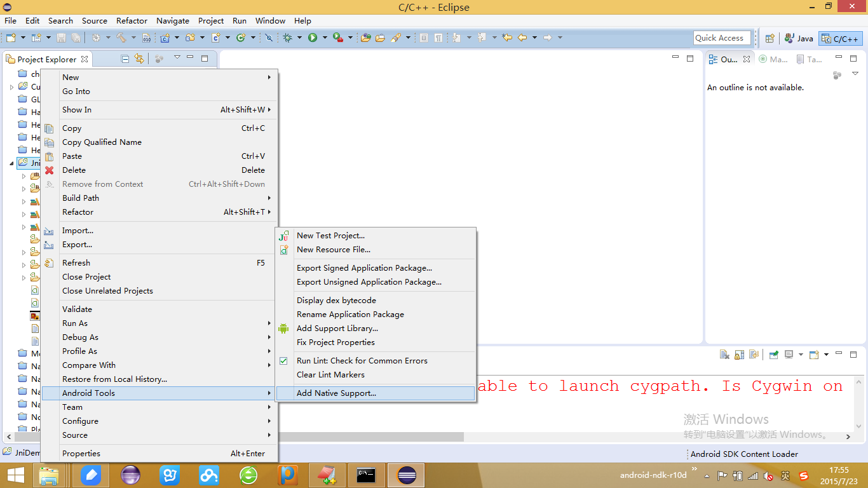
Task: Select Add Native Support... menu entry
Action: pyautogui.click(x=376, y=393)
